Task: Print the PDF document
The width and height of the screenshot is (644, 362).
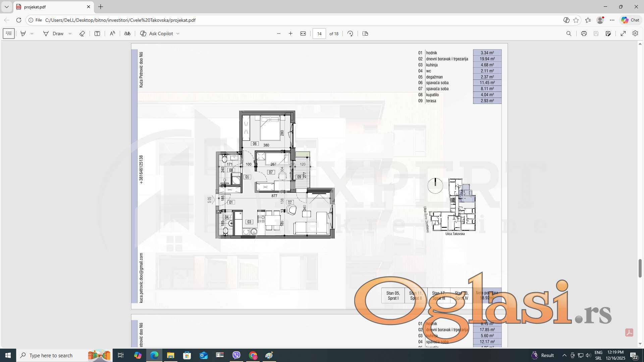Action: [584, 34]
